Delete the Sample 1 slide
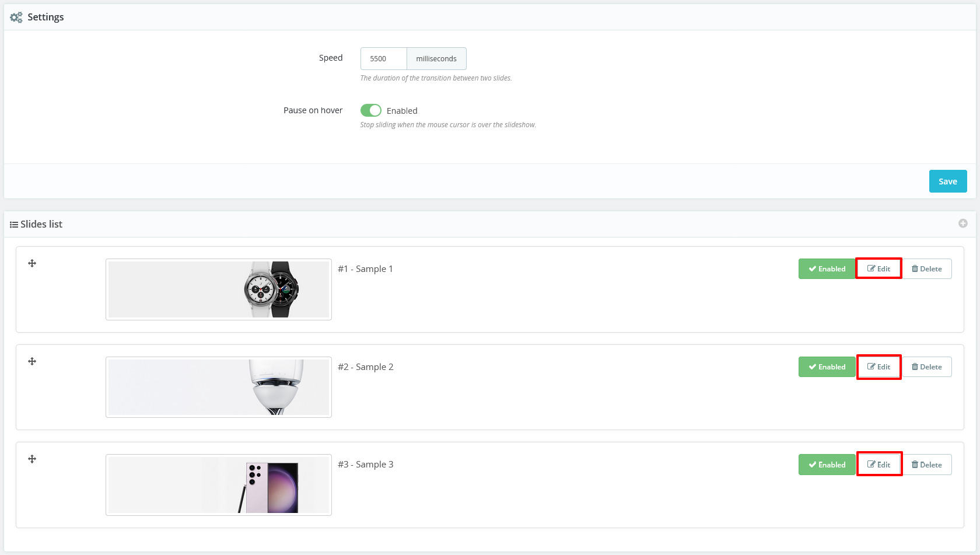 (927, 268)
